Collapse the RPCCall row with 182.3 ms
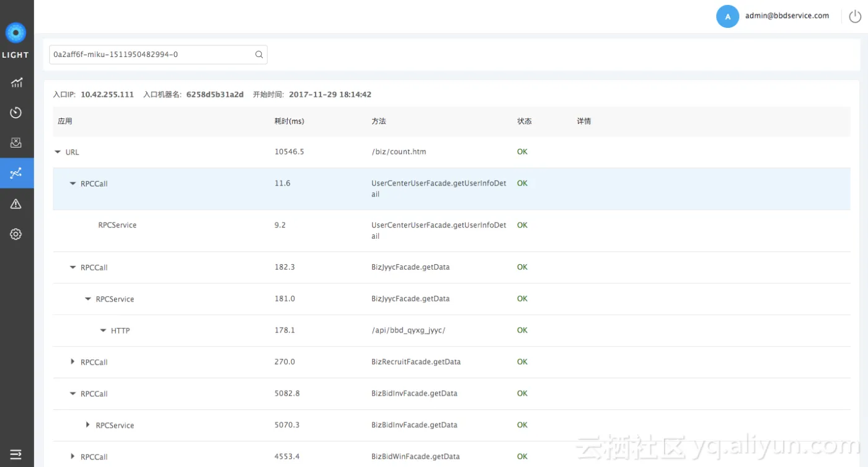Viewport: 868px width, 467px height. click(73, 267)
